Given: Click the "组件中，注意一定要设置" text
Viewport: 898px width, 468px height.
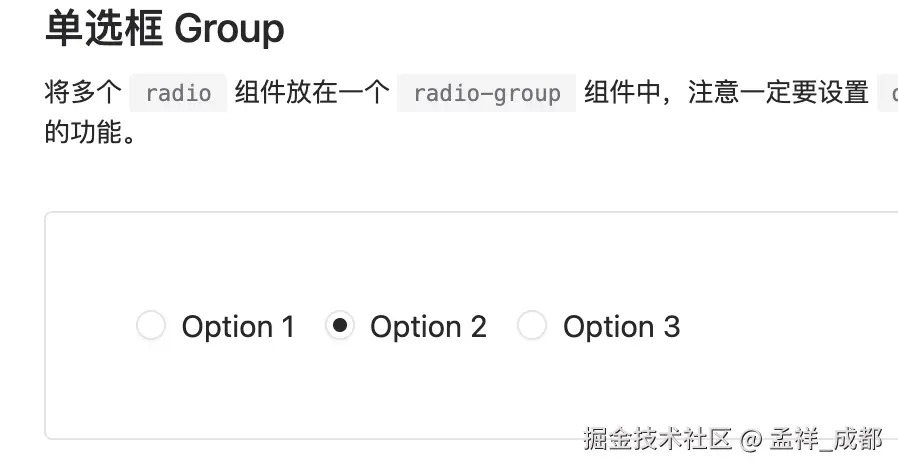Looking at the screenshot, I should point(726,93).
